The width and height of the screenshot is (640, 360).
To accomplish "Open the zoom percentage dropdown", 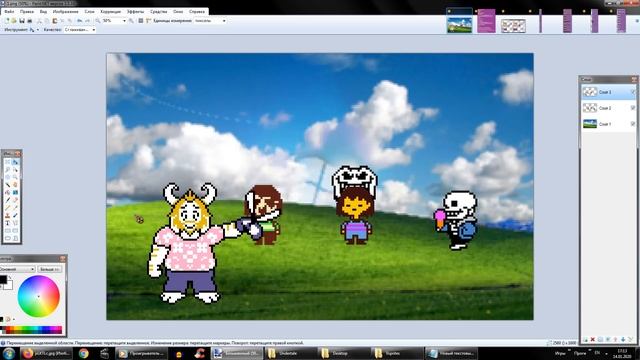I will coord(124,21).
